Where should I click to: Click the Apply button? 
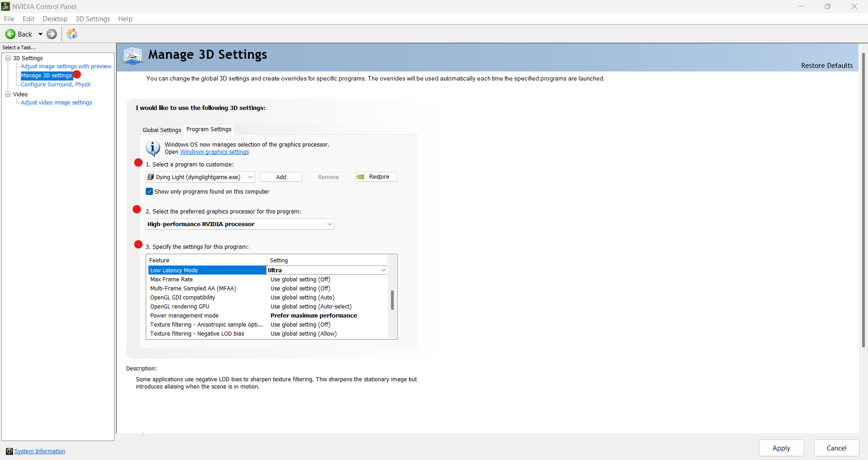tap(782, 448)
